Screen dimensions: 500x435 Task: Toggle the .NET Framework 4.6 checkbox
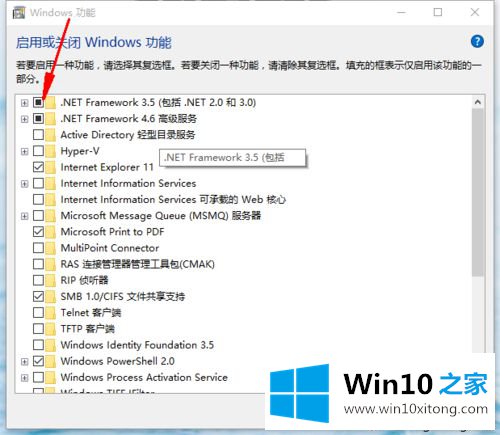click(38, 119)
